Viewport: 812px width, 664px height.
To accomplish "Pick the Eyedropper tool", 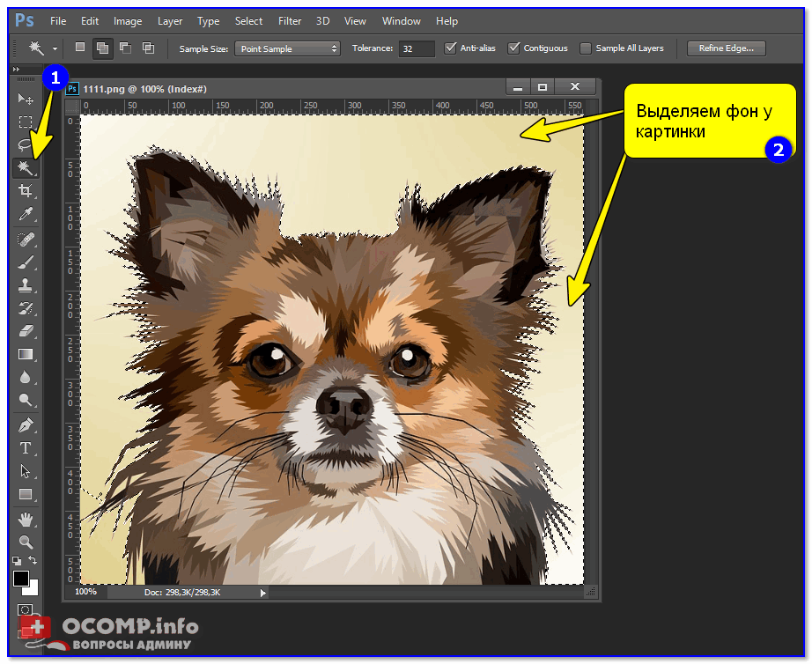I will tap(26, 215).
